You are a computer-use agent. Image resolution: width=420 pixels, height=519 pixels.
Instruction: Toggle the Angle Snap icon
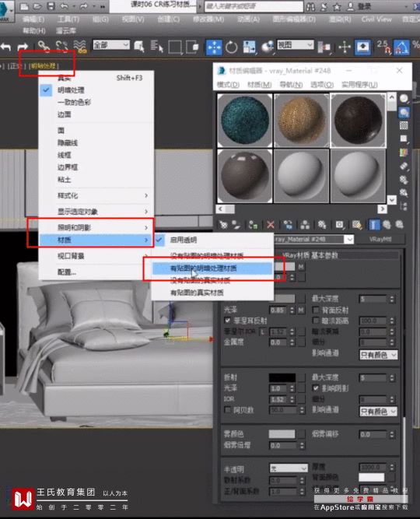pos(401,47)
